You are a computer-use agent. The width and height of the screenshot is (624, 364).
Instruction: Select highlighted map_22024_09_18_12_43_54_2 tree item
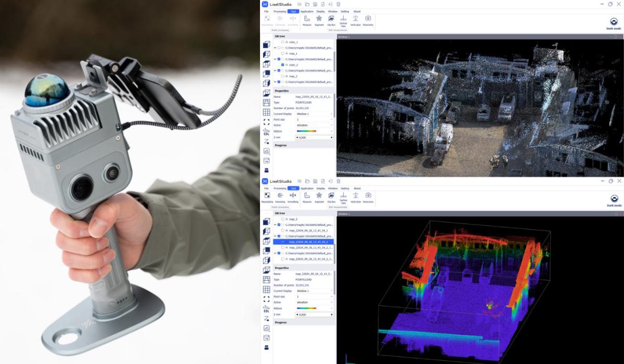click(303, 242)
